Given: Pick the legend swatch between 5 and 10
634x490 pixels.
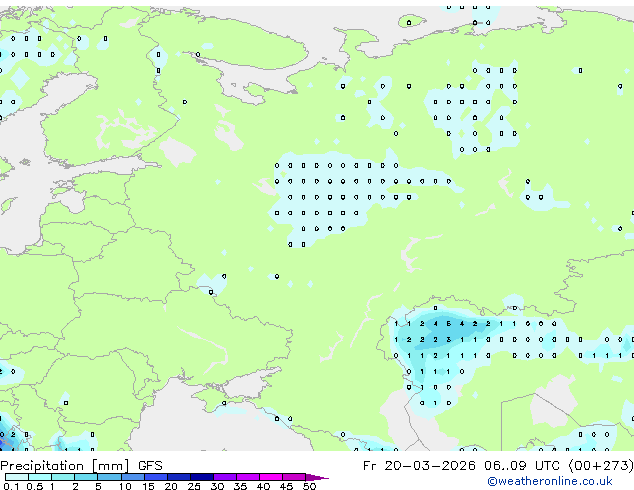Looking at the screenshot, I should [x=109, y=477].
